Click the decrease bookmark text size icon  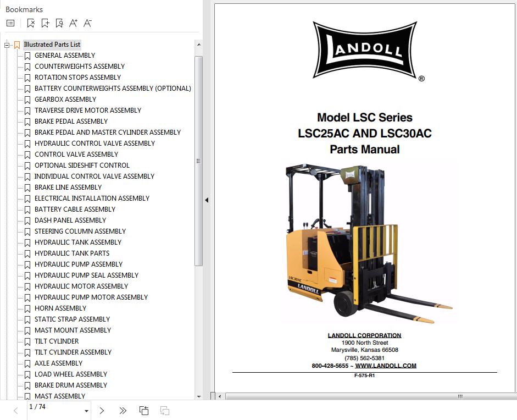[x=87, y=23]
